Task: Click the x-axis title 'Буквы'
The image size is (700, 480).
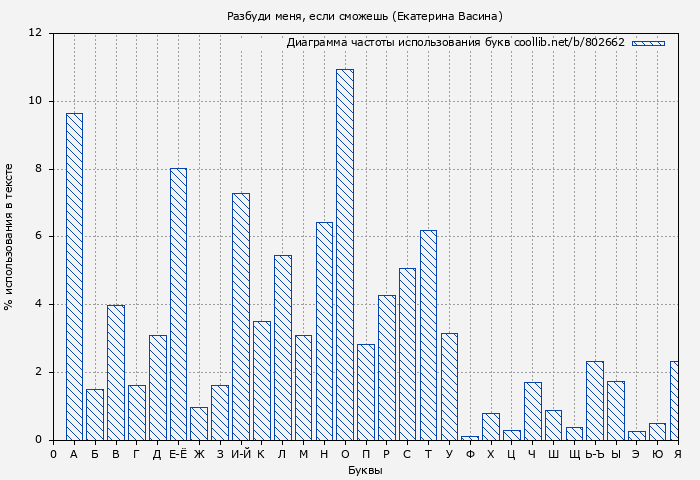Action: [x=365, y=470]
